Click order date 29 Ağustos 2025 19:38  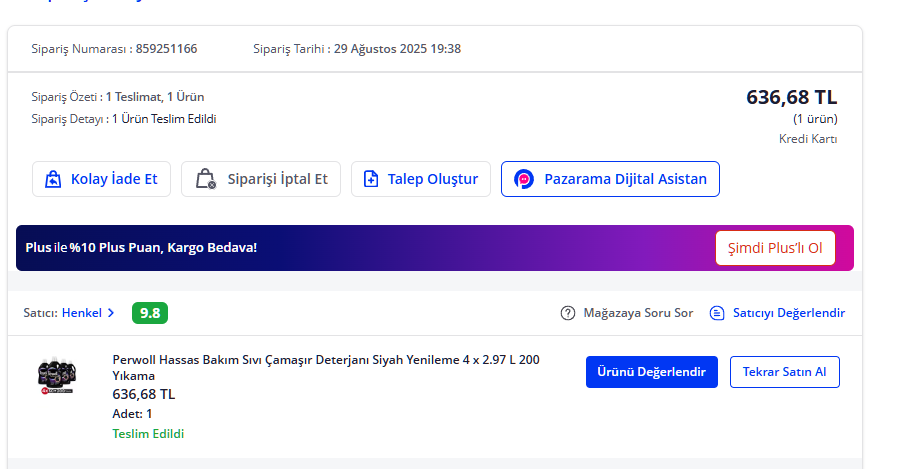tap(398, 49)
